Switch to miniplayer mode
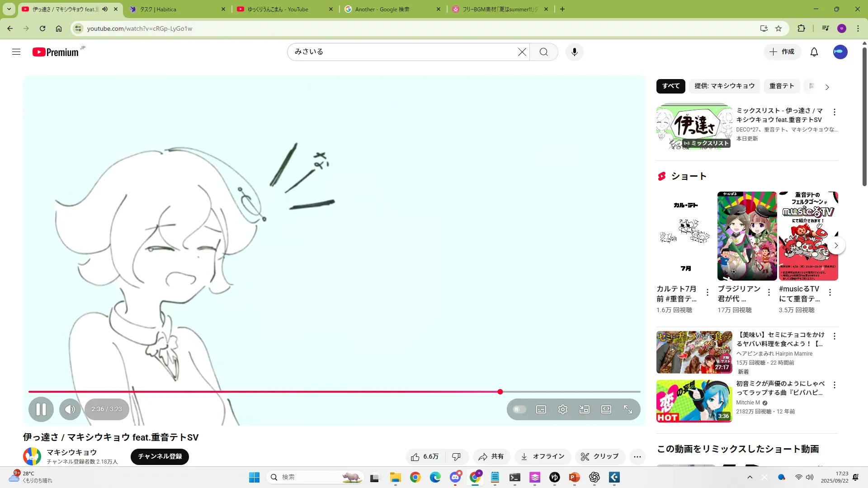 (584, 409)
